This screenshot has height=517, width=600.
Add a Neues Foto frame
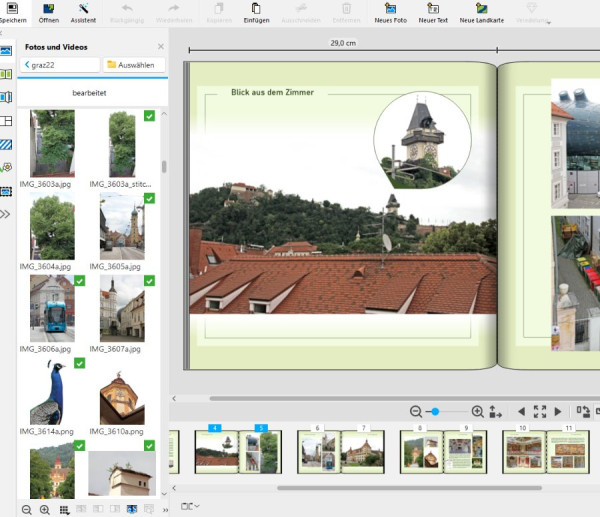390,9
